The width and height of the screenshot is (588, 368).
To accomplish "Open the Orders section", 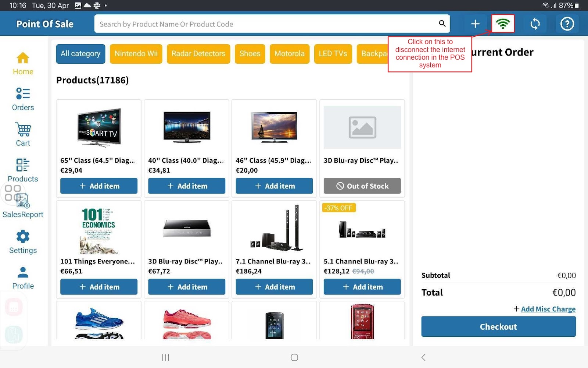I will [23, 99].
